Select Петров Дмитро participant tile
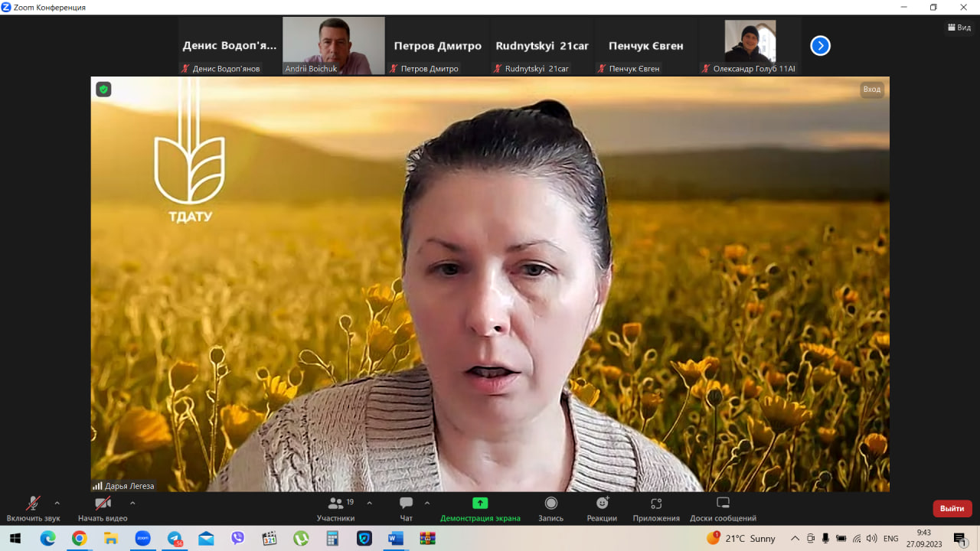 tap(438, 46)
